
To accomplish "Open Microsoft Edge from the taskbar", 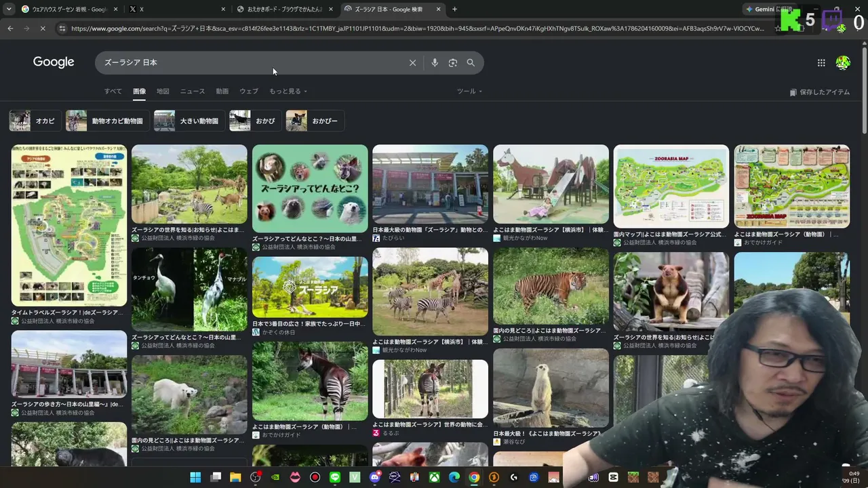I will pos(454,477).
